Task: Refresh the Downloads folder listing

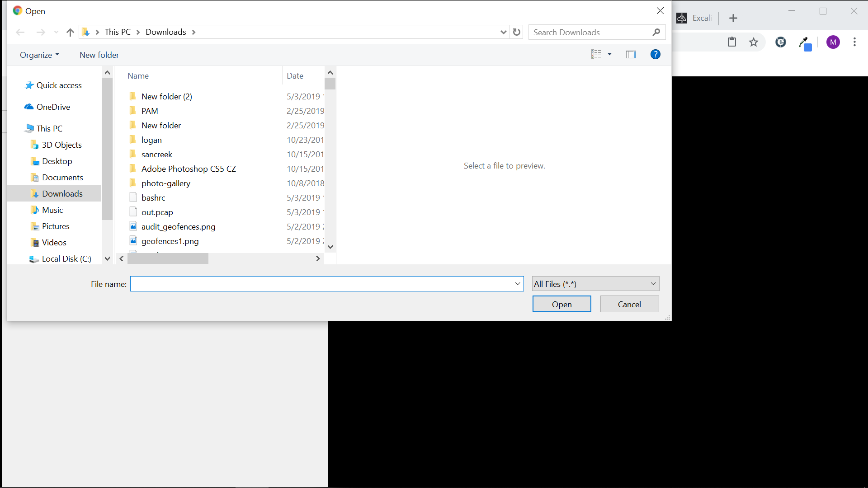Action: tap(517, 32)
